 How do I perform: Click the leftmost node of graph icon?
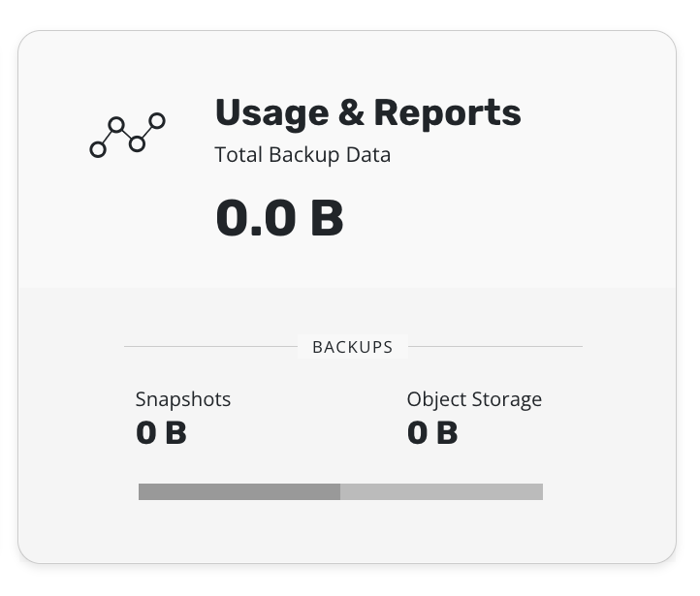point(98,149)
